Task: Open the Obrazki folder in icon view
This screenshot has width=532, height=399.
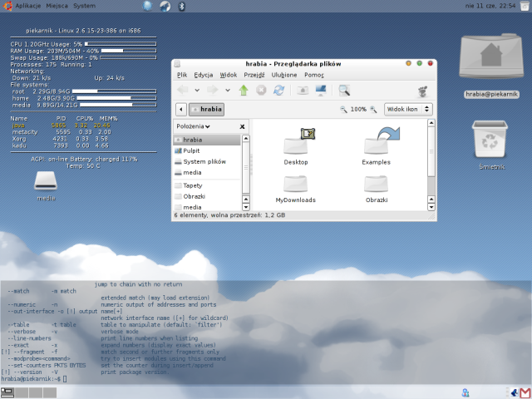Action: coord(377,190)
